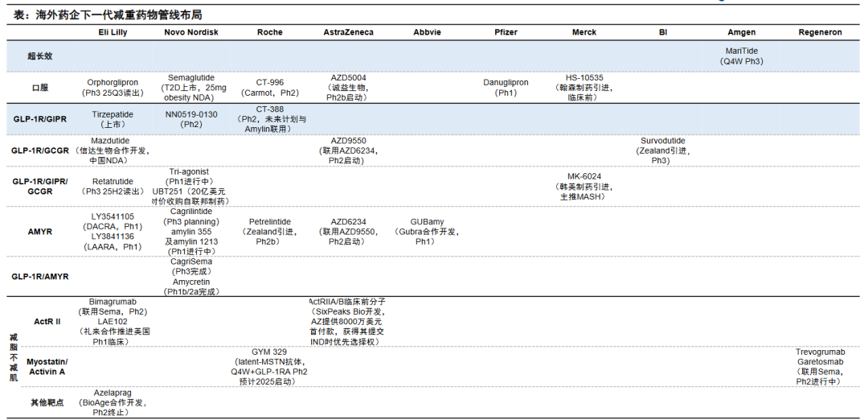Click the GUBamy cell
This screenshot has height=420, width=868.
(x=427, y=232)
